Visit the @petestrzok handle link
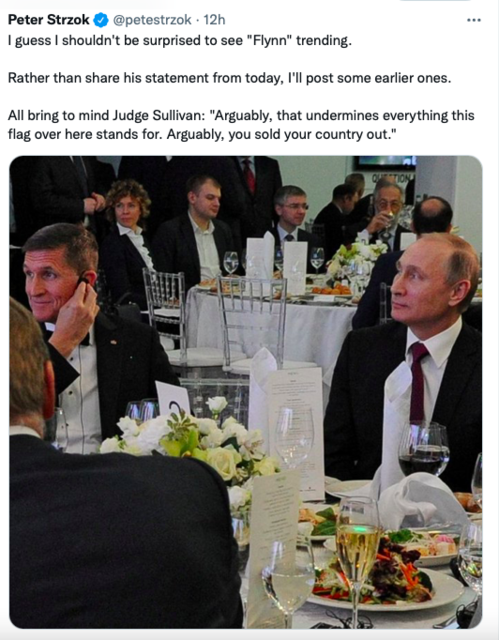Viewport: 499px width, 640px height. pyautogui.click(x=152, y=20)
